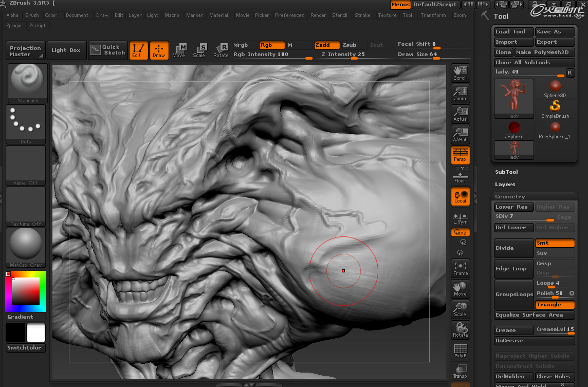Open the large lady tool thumbnail
Viewport: 588px width, 387px height.
(x=514, y=99)
